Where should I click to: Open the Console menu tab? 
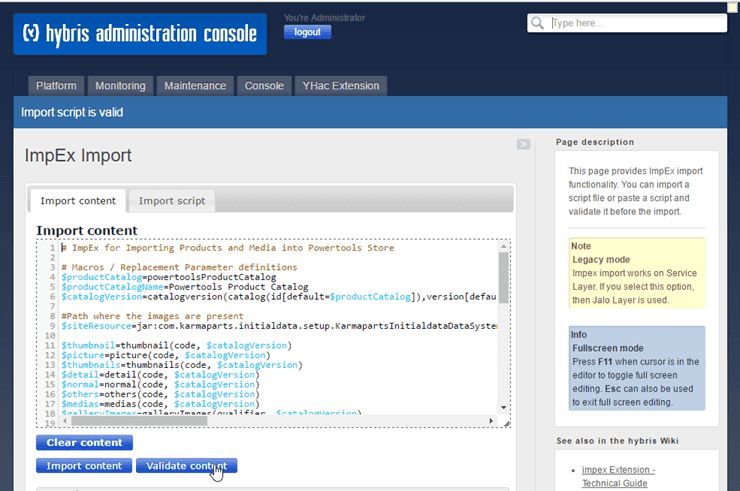264,86
